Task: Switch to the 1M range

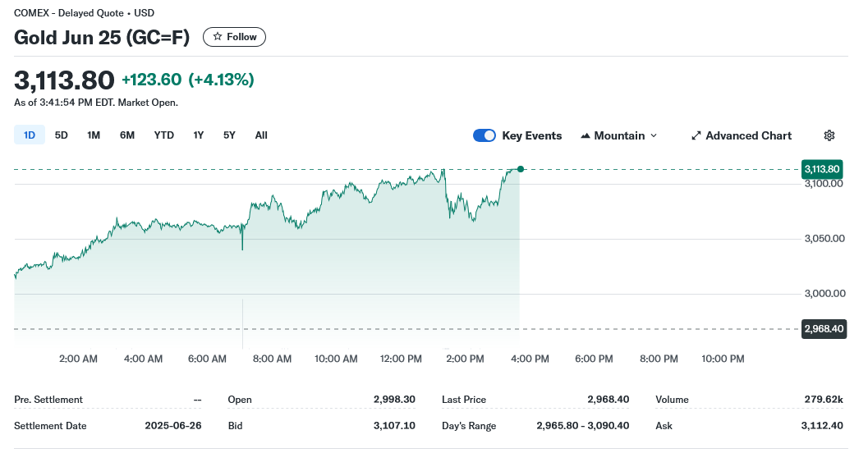Action: tap(94, 135)
